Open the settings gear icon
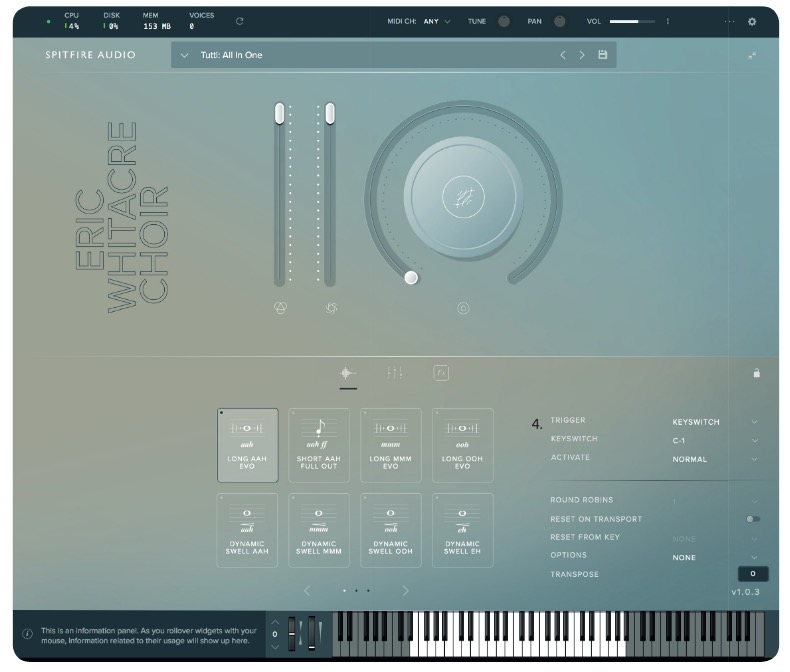790x672 pixels. (752, 22)
